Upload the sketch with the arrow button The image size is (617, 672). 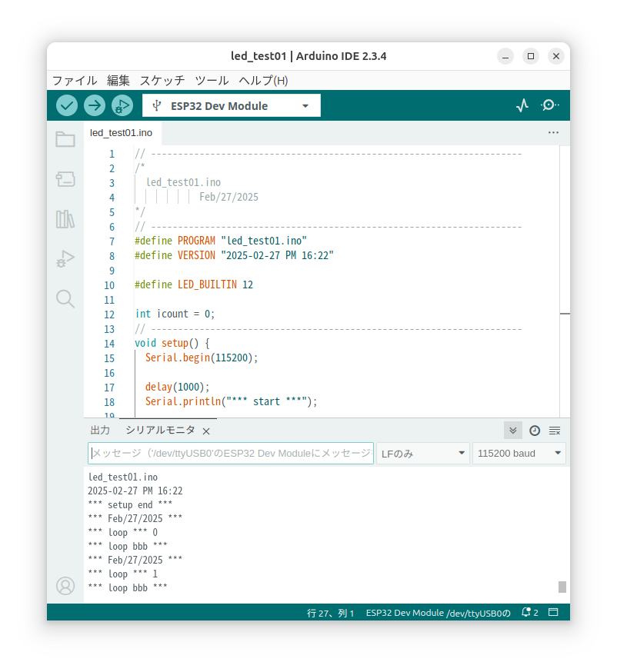tap(95, 105)
